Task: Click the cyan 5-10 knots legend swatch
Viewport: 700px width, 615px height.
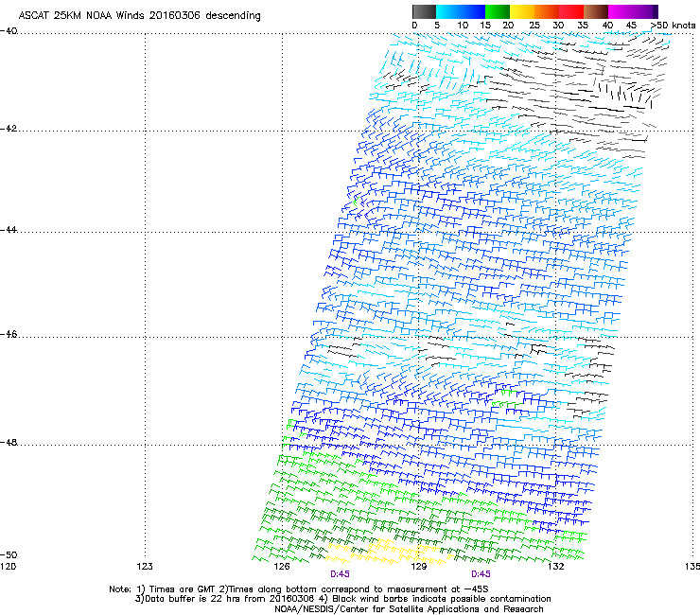Action: 448,11
